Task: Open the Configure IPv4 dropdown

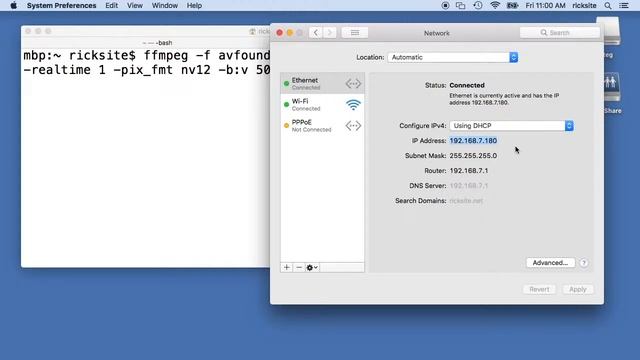Action: click(511, 126)
